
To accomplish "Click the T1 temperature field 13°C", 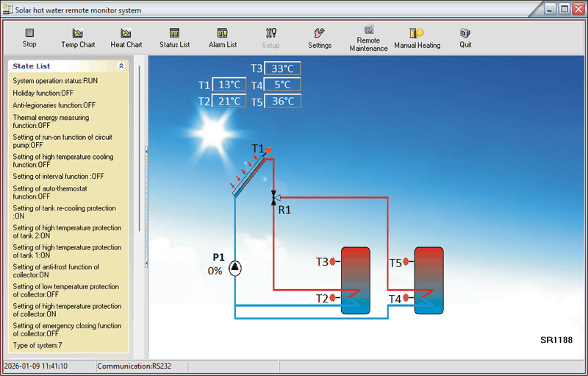I will [229, 85].
